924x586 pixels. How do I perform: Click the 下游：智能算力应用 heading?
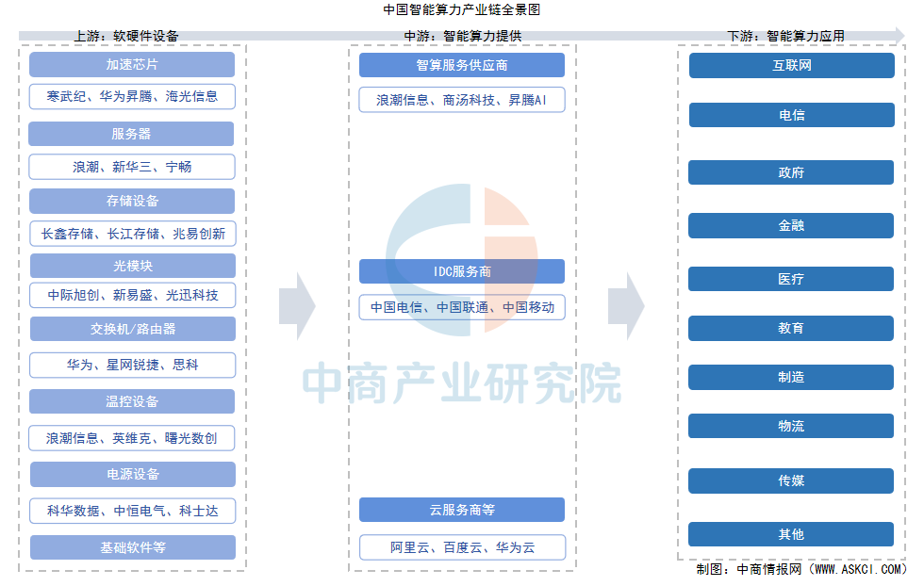(x=786, y=36)
